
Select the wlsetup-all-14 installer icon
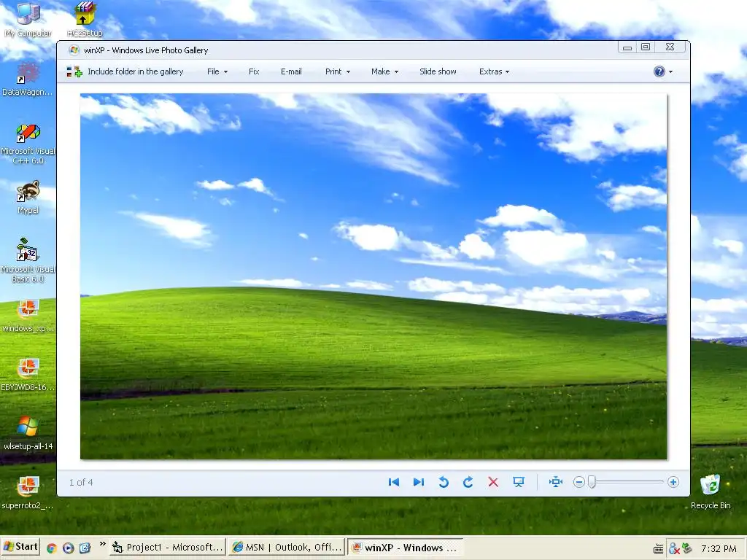tap(28, 434)
